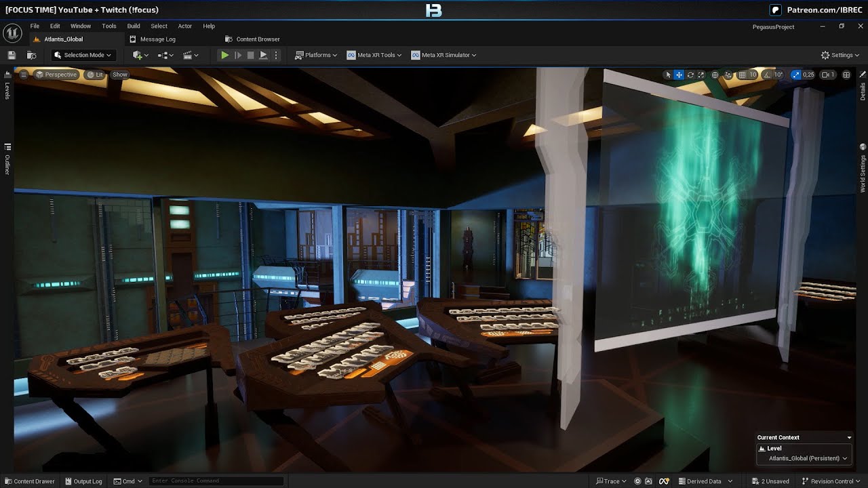868x488 pixels.
Task: Focus the Enter Console Command field
Action: click(x=216, y=481)
